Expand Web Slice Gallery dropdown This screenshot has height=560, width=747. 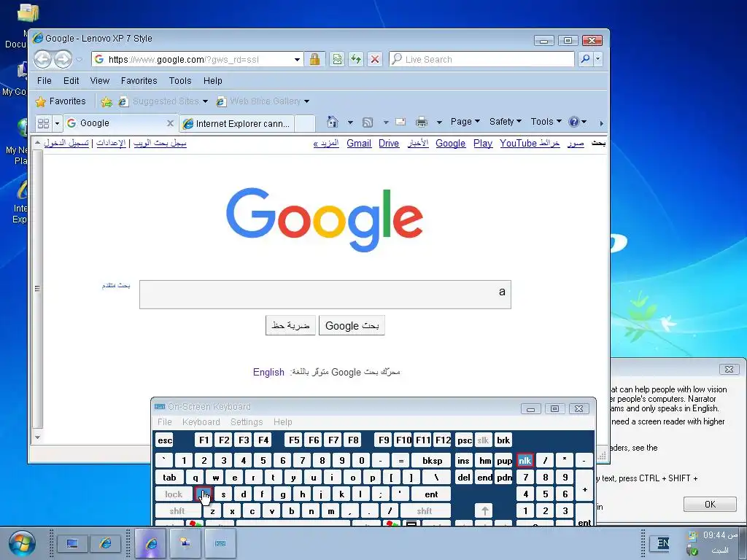307,101
